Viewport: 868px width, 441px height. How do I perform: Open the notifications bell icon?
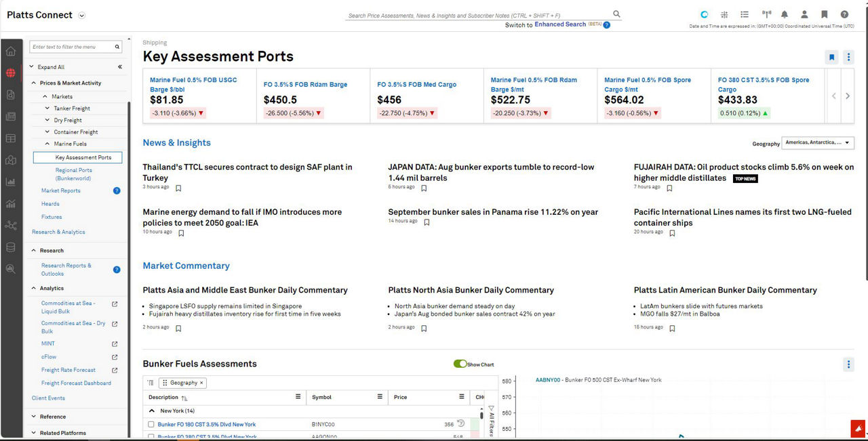coord(785,14)
